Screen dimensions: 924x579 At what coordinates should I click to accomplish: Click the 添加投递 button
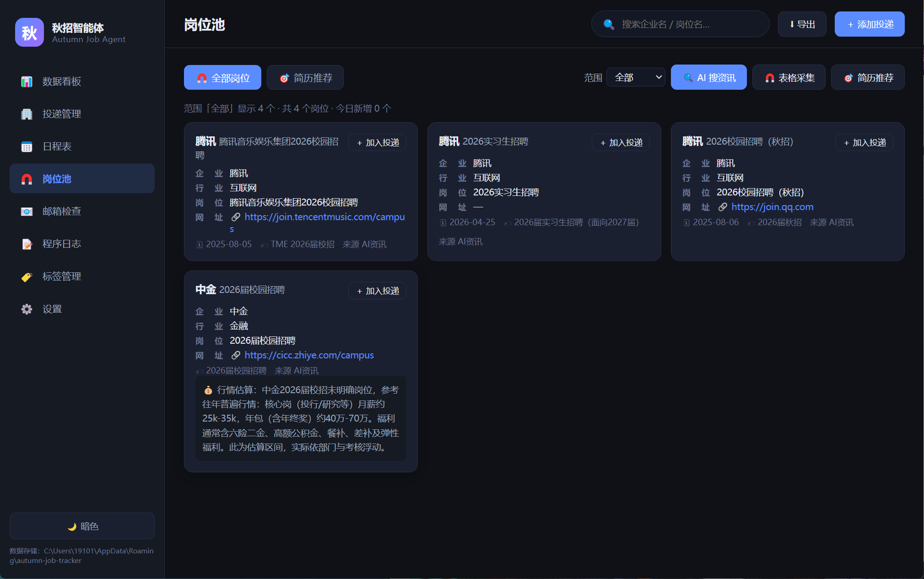click(870, 24)
